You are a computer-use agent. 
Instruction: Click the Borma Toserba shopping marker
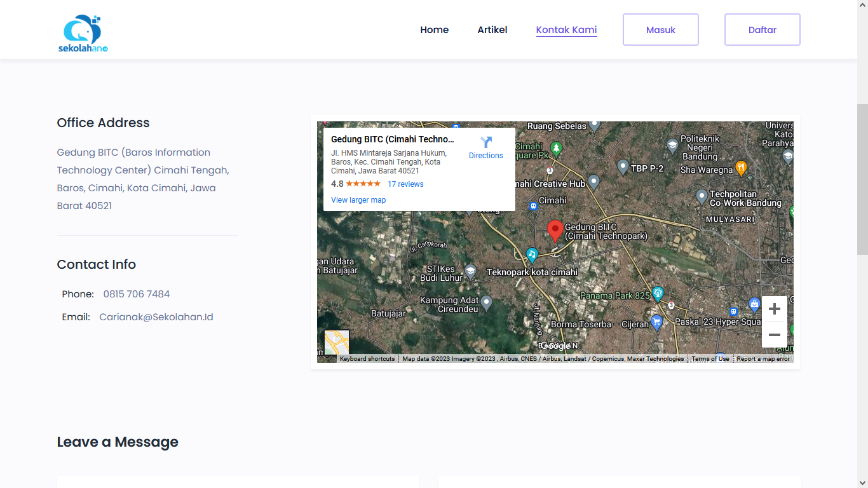(657, 323)
